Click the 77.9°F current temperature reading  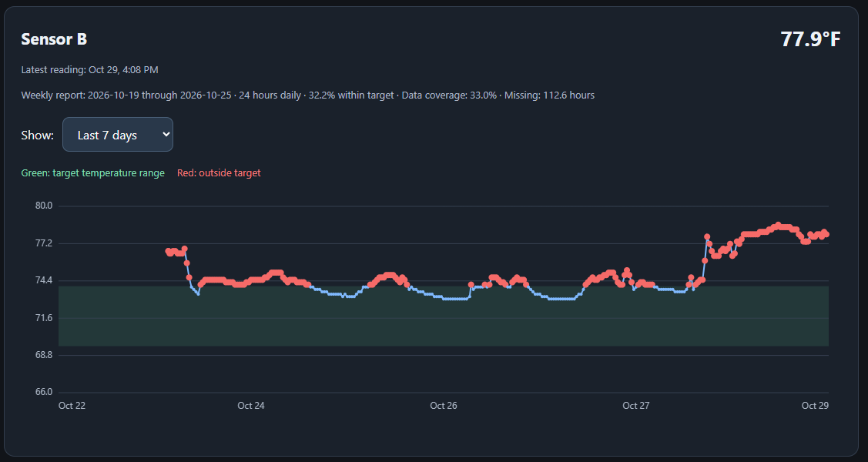click(x=810, y=39)
